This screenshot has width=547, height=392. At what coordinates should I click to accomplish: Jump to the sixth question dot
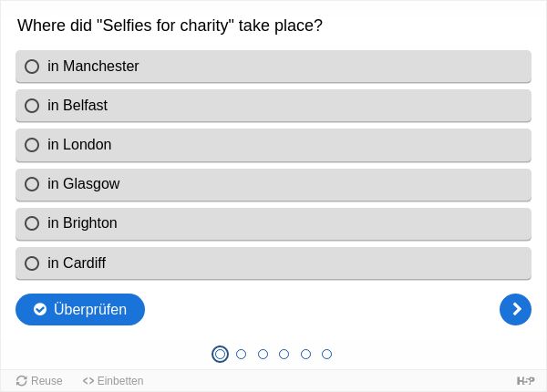click(326, 354)
